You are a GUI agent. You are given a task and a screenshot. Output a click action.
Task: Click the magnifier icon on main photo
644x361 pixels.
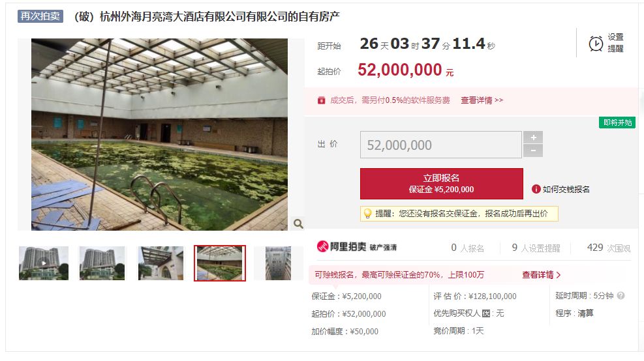[298, 224]
